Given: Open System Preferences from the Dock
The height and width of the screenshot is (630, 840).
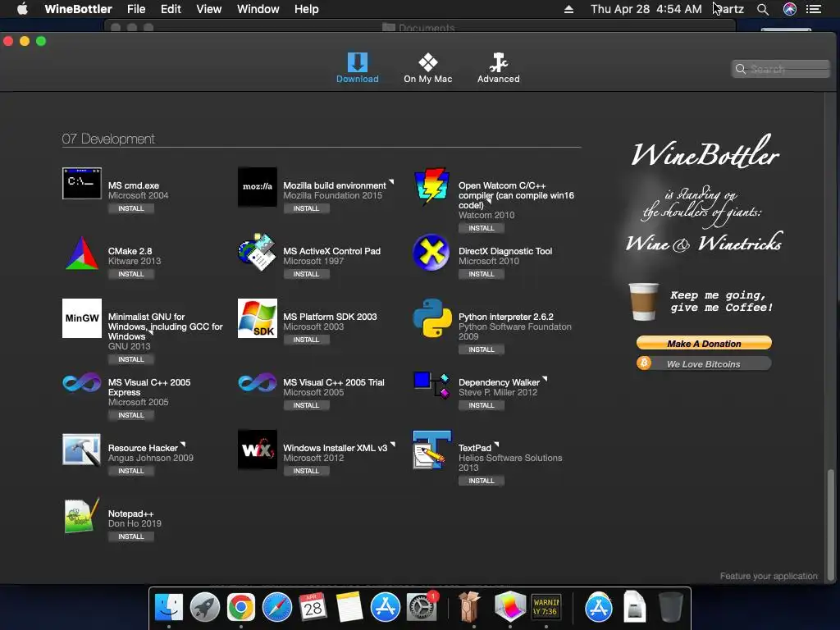Looking at the screenshot, I should coord(422,607).
